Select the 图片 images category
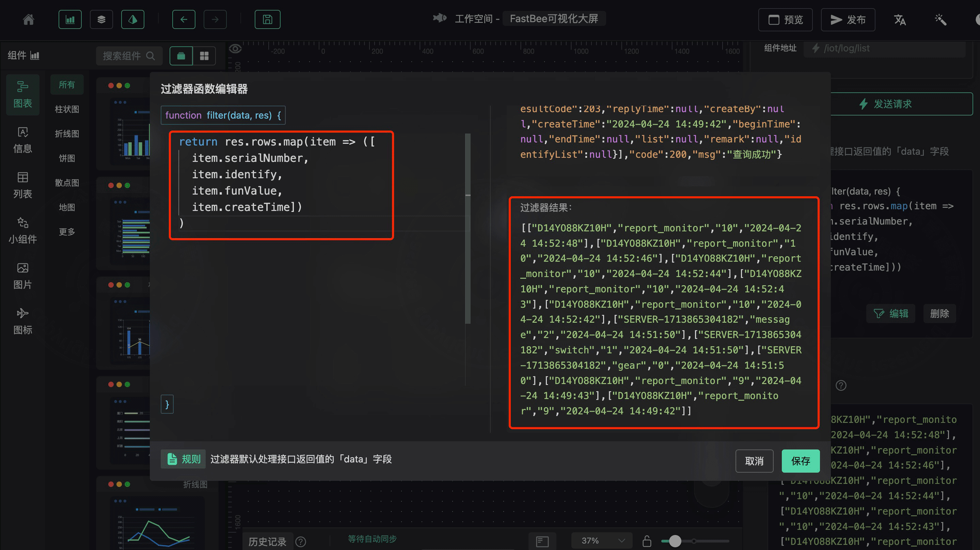The width and height of the screenshot is (980, 550). [23, 276]
